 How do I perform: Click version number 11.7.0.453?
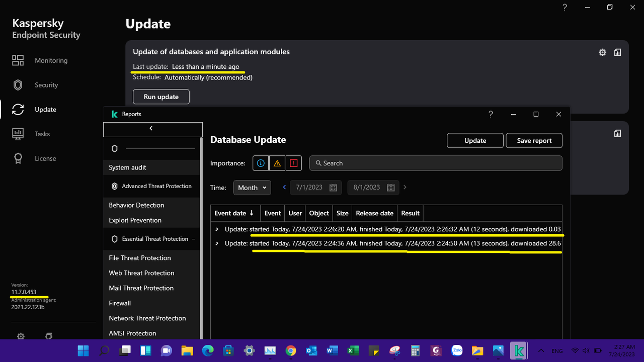point(24,292)
